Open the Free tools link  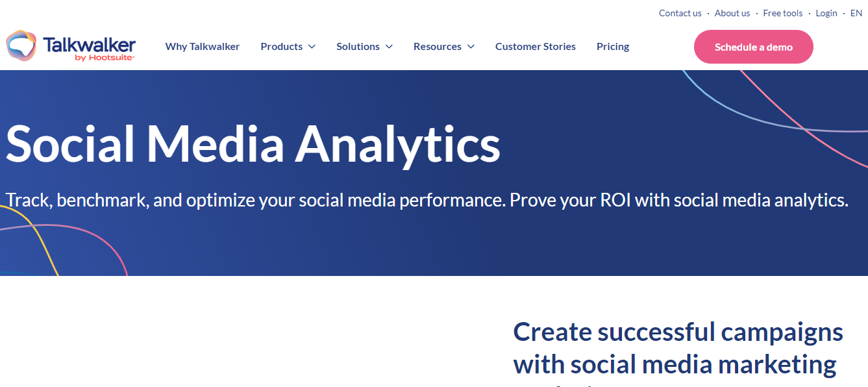782,13
